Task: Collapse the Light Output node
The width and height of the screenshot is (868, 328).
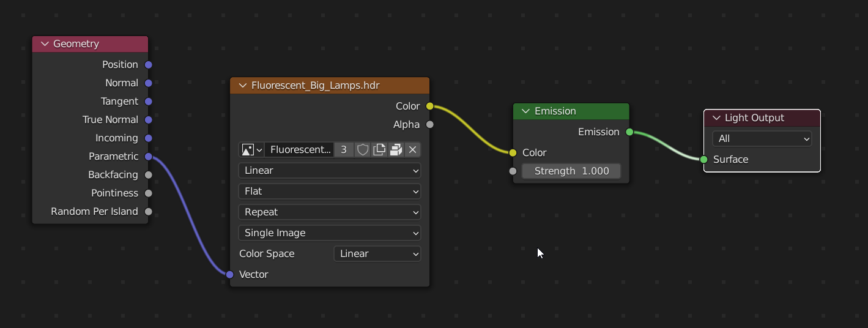Action: point(716,118)
